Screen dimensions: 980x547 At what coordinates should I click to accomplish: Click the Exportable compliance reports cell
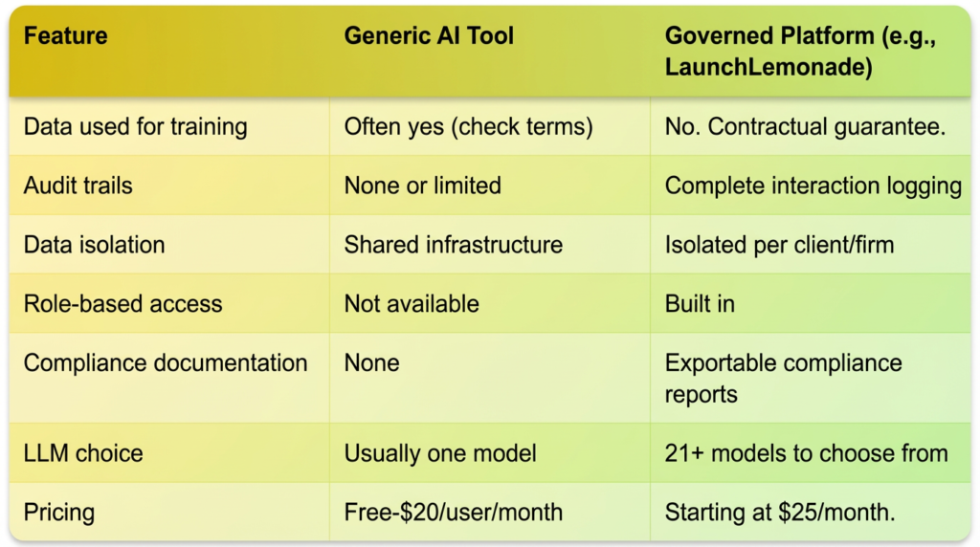[783, 379]
